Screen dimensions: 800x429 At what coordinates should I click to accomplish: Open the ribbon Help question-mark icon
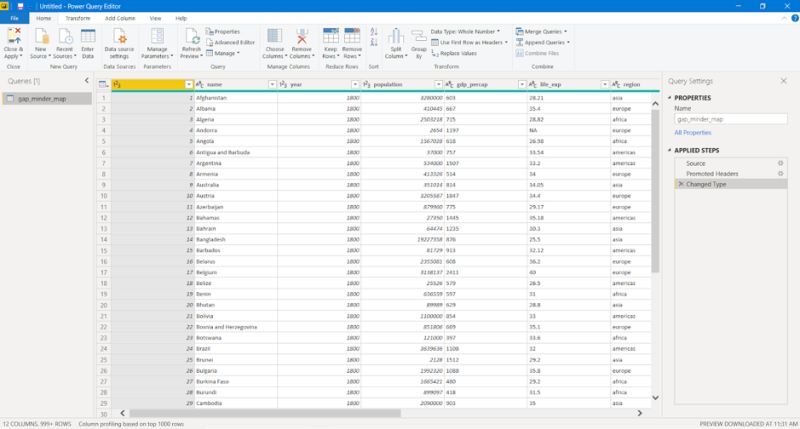click(794, 18)
